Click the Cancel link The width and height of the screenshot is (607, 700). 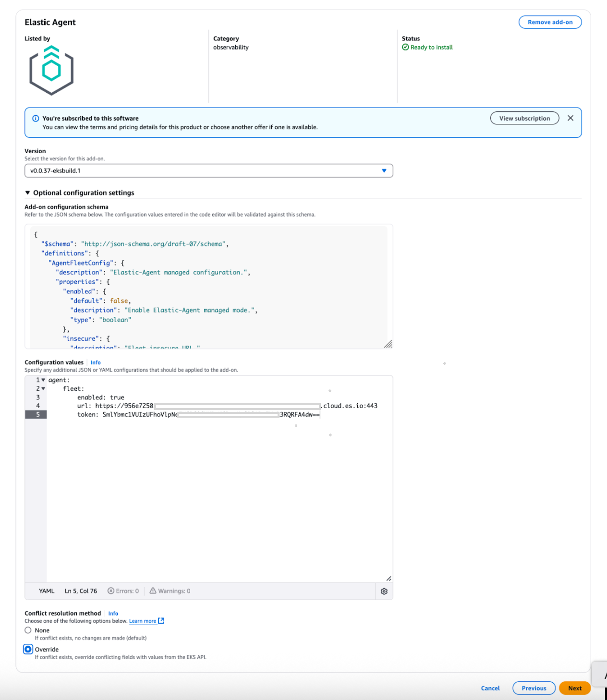coord(490,688)
